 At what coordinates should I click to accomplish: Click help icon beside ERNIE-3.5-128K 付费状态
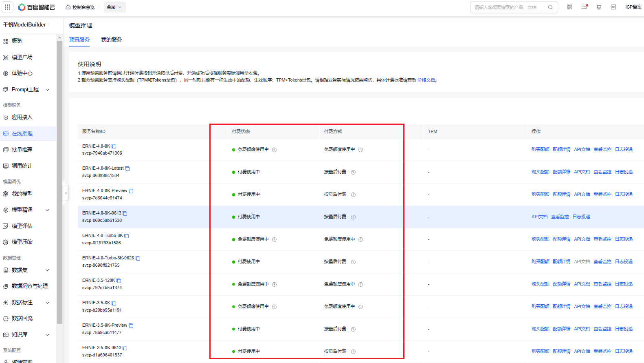pos(275,284)
